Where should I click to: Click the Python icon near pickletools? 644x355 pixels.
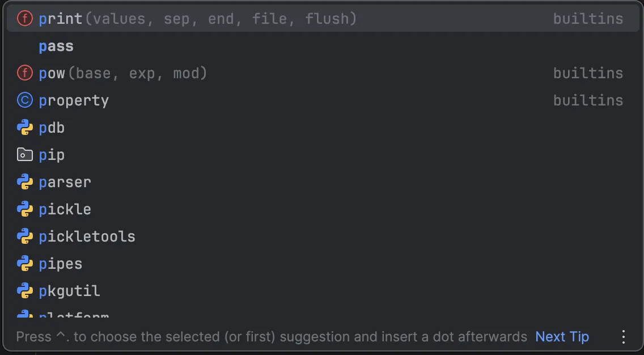24,236
